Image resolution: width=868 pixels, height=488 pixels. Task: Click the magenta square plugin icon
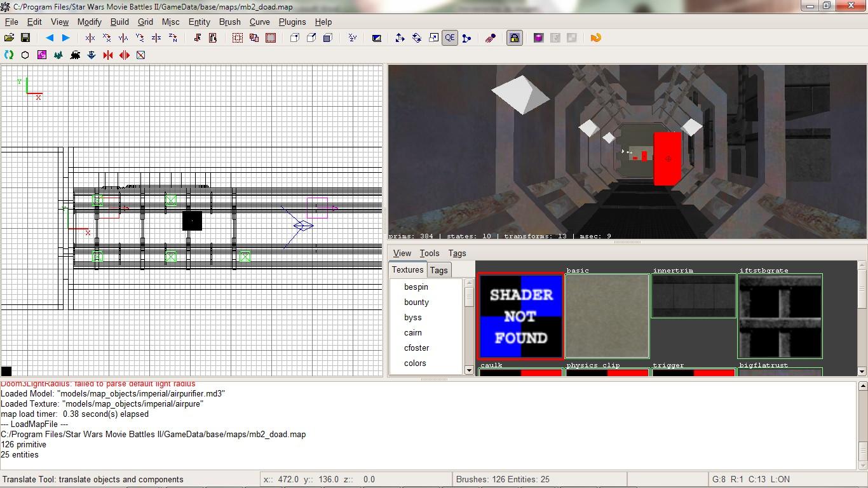(x=42, y=55)
